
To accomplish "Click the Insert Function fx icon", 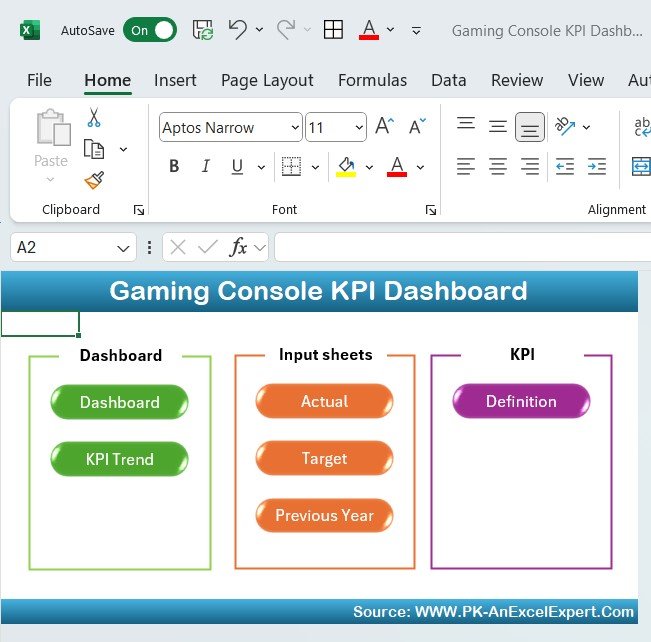I will click(238, 247).
